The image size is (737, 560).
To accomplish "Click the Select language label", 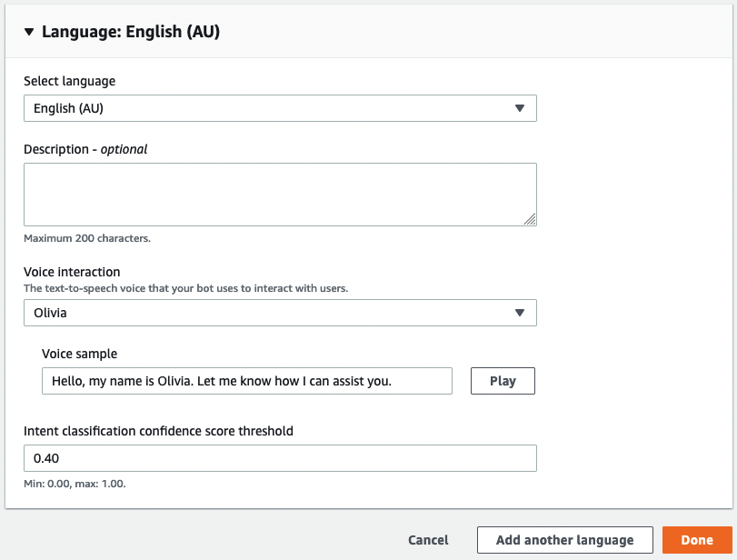I will (70, 81).
